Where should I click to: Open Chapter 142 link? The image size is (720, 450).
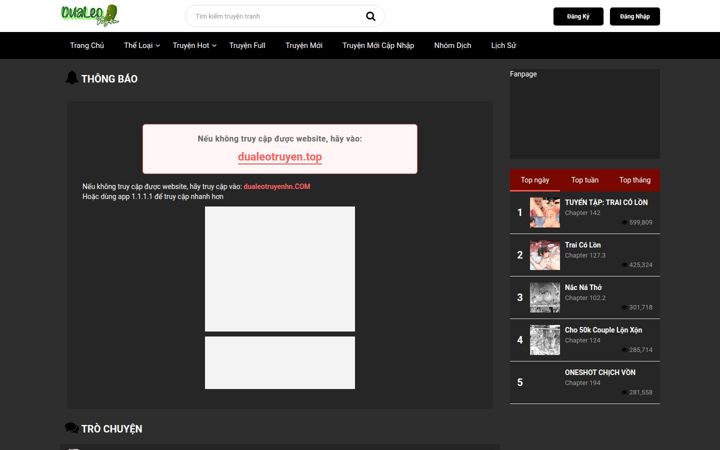click(x=582, y=213)
